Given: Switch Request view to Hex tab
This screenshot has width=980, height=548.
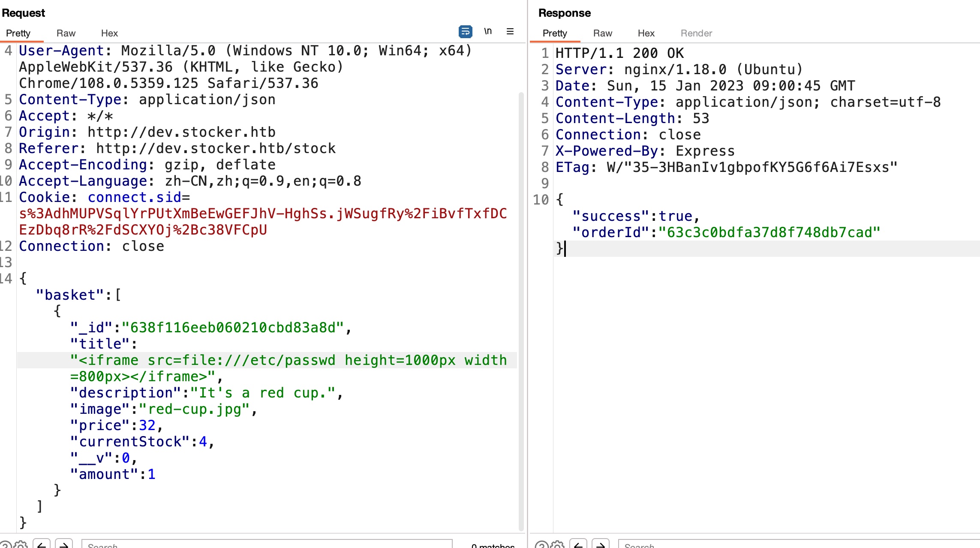Looking at the screenshot, I should click(x=109, y=33).
